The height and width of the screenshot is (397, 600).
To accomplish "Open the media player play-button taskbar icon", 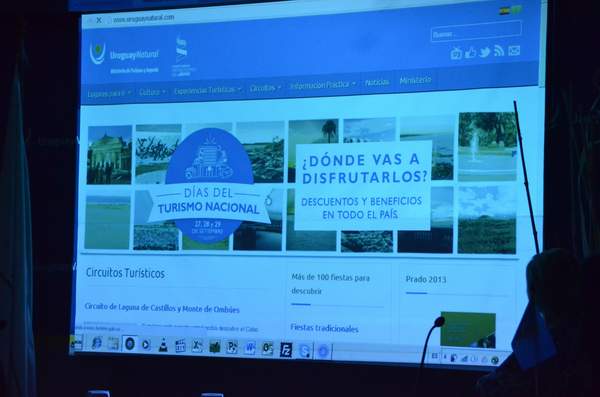I will point(146,344).
